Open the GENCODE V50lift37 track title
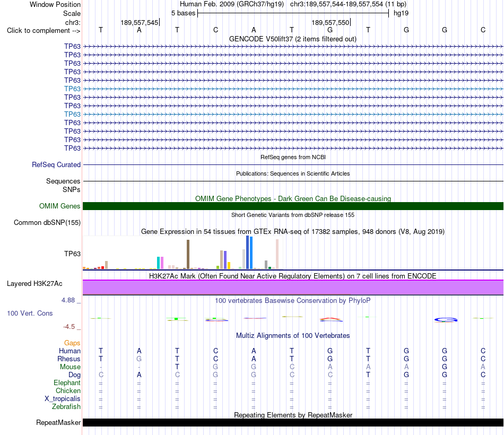Viewport: 504px width, 435px height. click(x=293, y=39)
